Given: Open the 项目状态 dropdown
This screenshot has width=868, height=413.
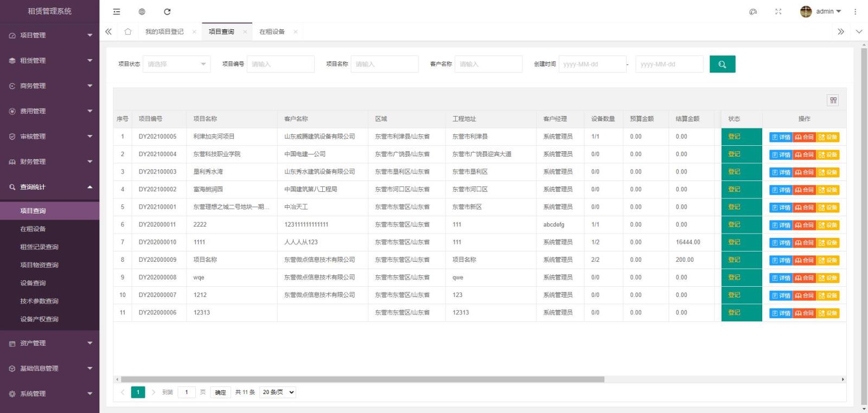Looking at the screenshot, I should click(x=176, y=64).
